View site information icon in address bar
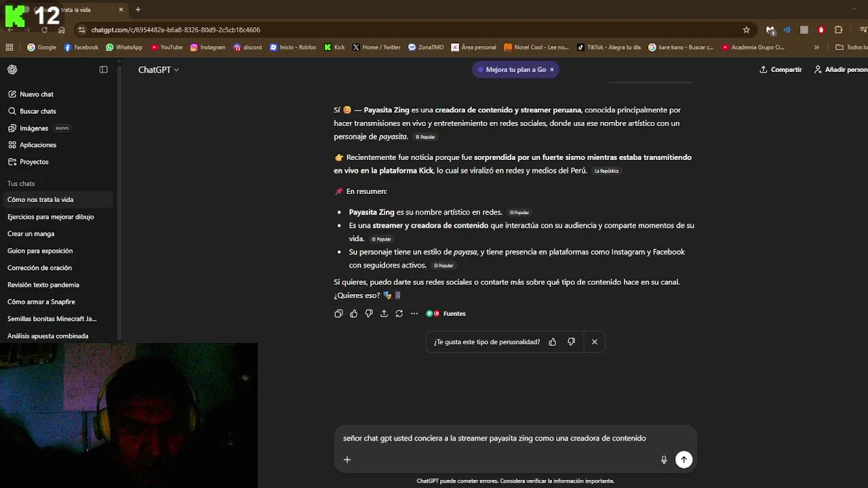868x488 pixels. (82, 30)
